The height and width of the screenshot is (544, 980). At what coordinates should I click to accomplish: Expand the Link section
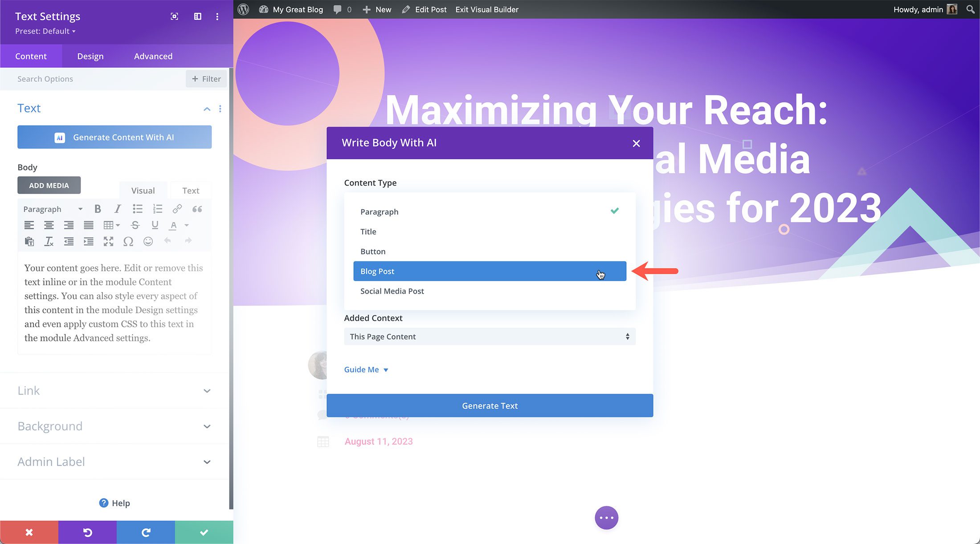(114, 390)
